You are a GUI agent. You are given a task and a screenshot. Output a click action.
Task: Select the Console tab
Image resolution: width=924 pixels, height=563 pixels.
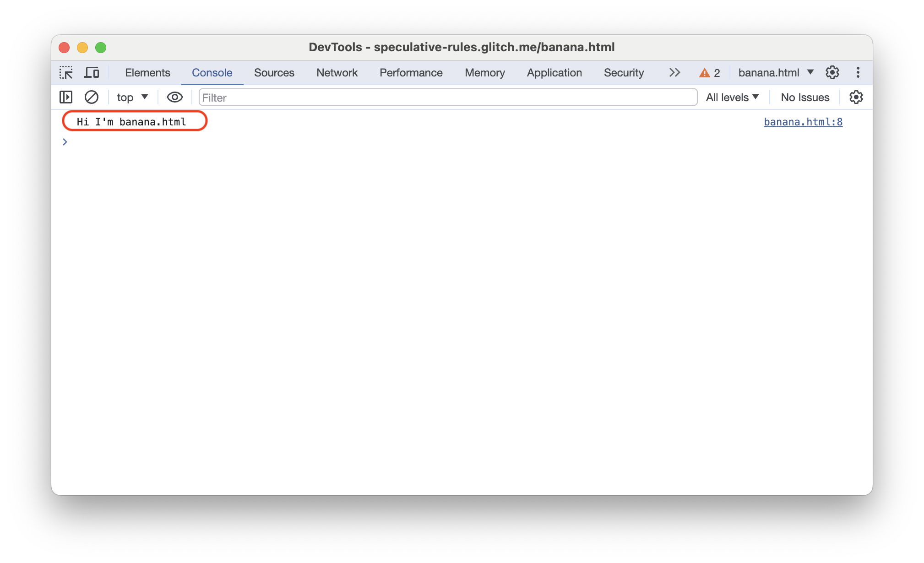pyautogui.click(x=212, y=73)
